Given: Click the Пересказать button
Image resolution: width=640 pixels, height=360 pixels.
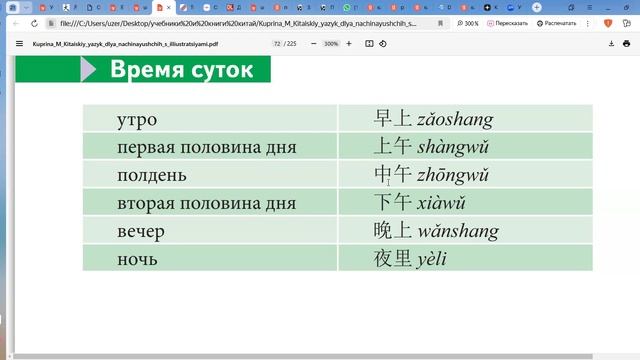Looking at the screenshot, I should [507, 24].
